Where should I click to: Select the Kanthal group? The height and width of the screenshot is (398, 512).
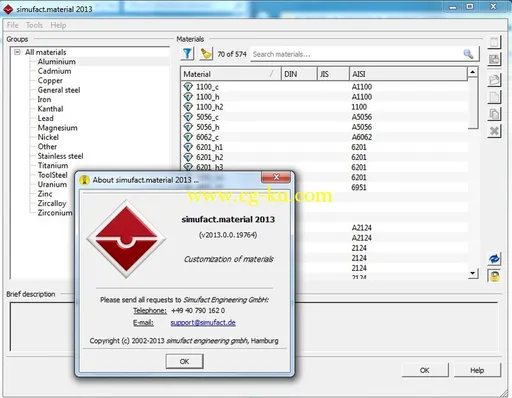50,109
